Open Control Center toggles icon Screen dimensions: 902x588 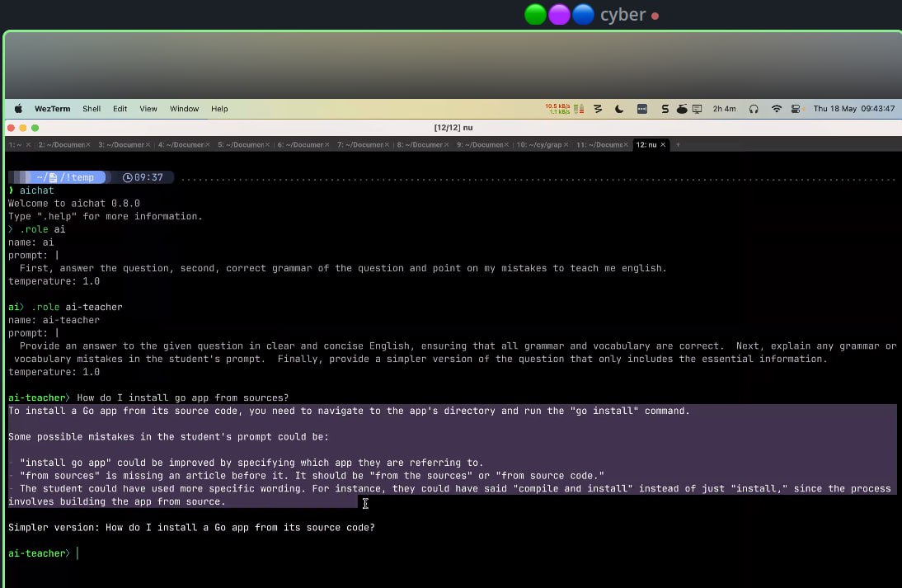796,109
